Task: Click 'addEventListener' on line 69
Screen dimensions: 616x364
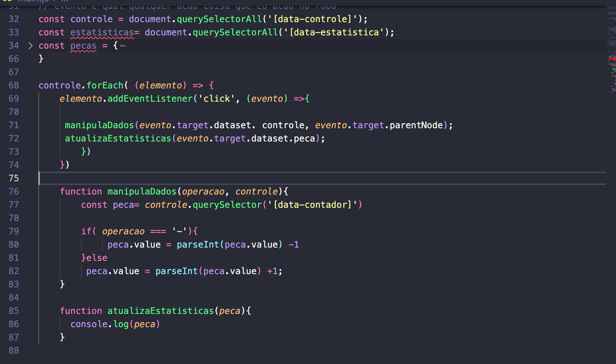Action: [150, 99]
